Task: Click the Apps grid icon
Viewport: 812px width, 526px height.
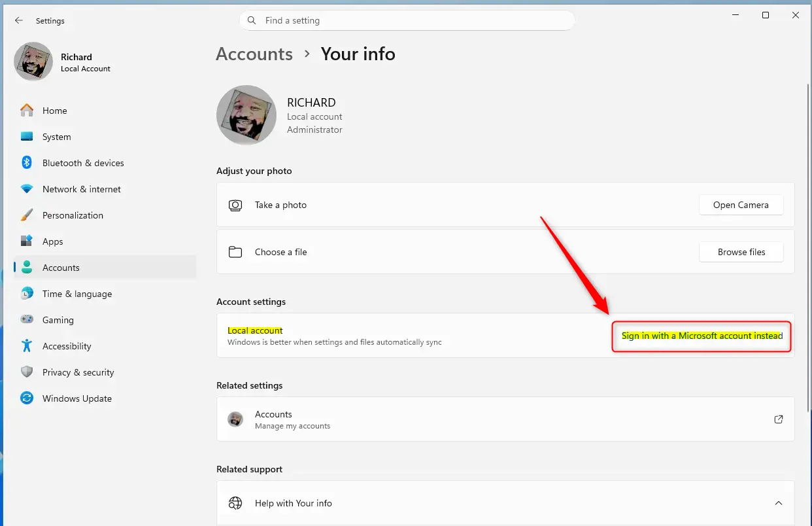Action: (x=27, y=241)
